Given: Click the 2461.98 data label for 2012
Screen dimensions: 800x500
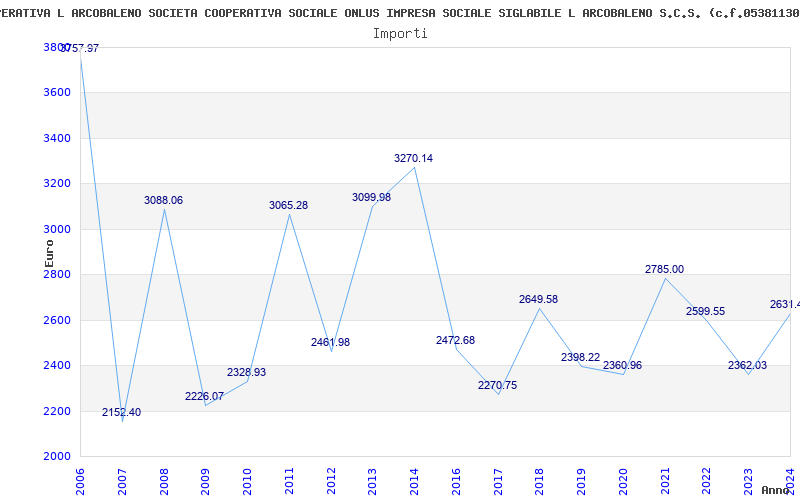Looking at the screenshot, I should point(330,342).
